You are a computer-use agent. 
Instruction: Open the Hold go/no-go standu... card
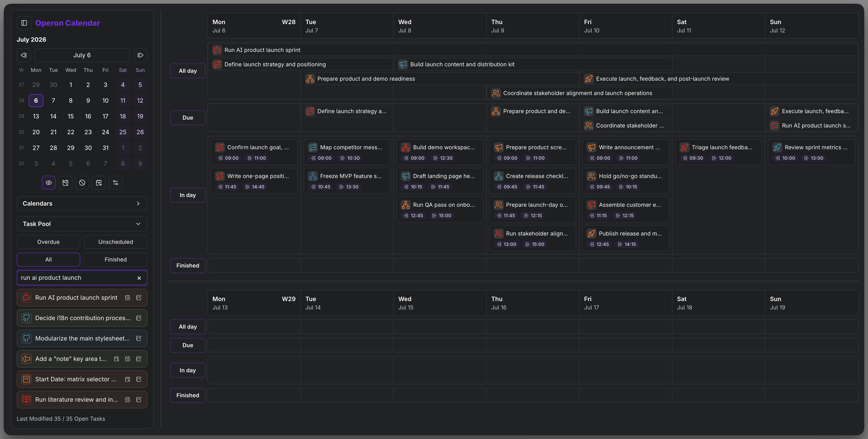point(625,181)
